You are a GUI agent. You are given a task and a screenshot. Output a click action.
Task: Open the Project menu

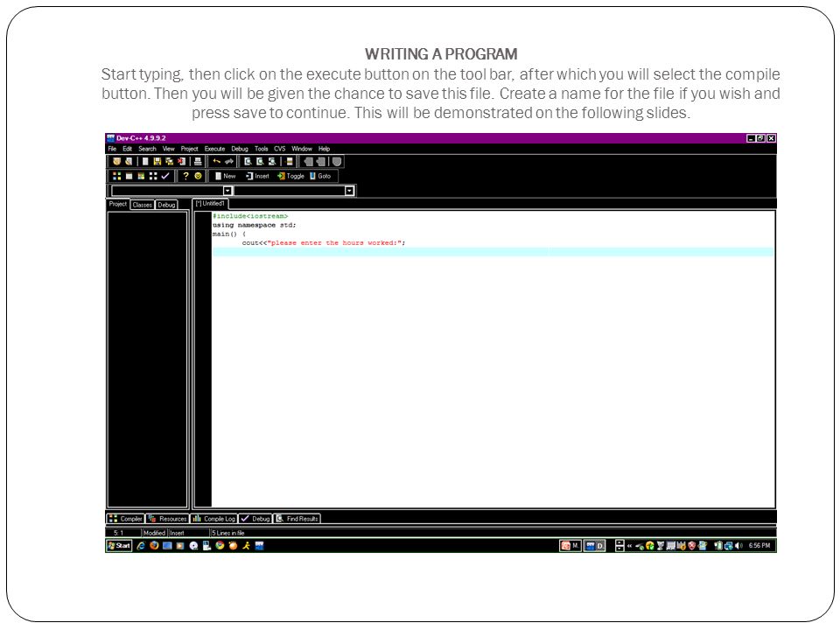point(190,149)
